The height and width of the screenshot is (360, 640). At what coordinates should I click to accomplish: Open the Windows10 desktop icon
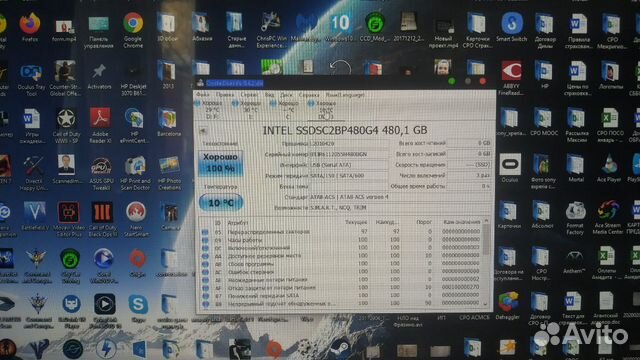(339, 27)
